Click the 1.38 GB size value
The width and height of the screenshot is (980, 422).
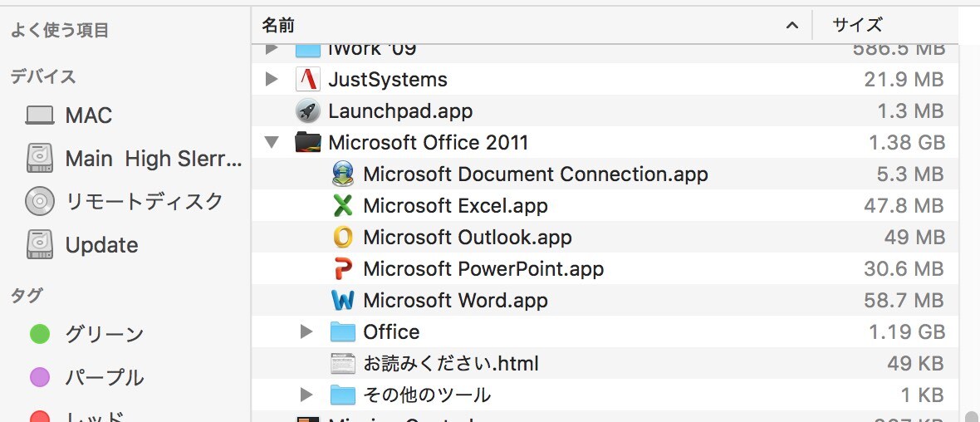point(906,143)
